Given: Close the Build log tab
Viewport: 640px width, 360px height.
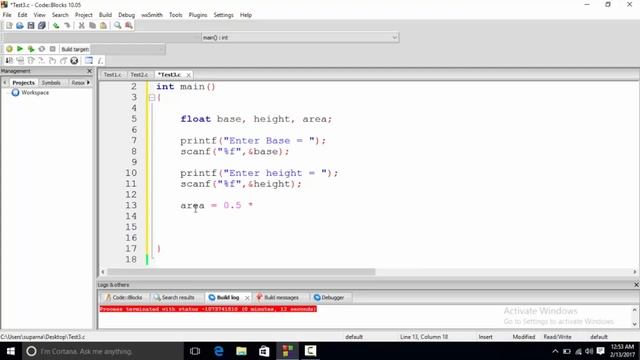Looking at the screenshot, I should click(247, 298).
